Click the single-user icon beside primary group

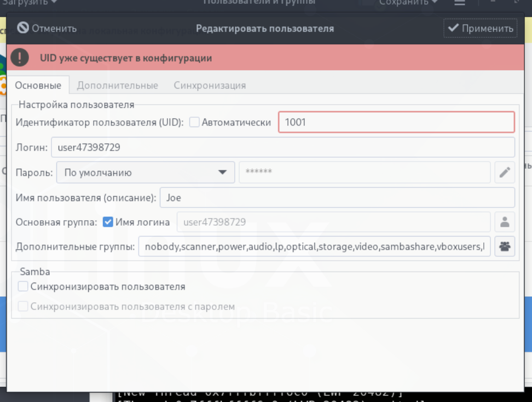pyautogui.click(x=505, y=222)
